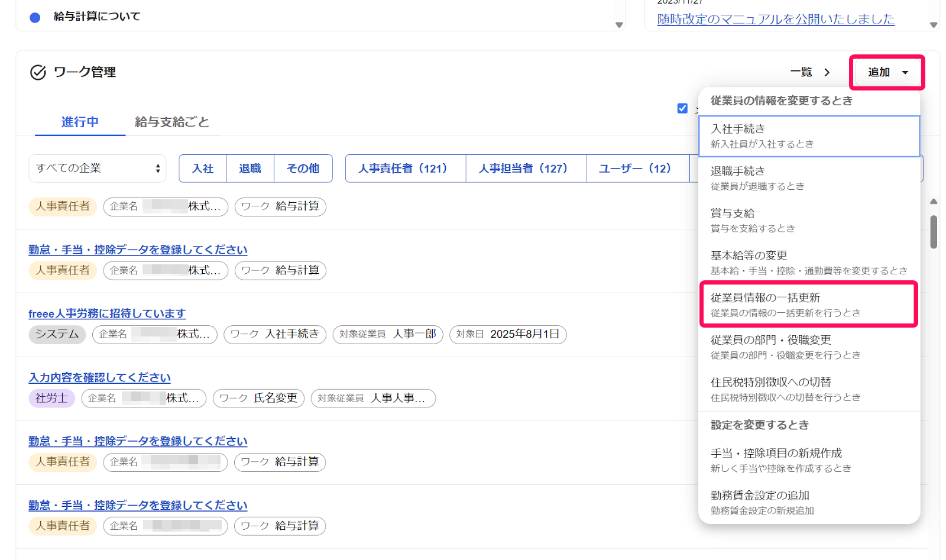Filter by その他 button
The image size is (946, 560).
click(x=303, y=169)
